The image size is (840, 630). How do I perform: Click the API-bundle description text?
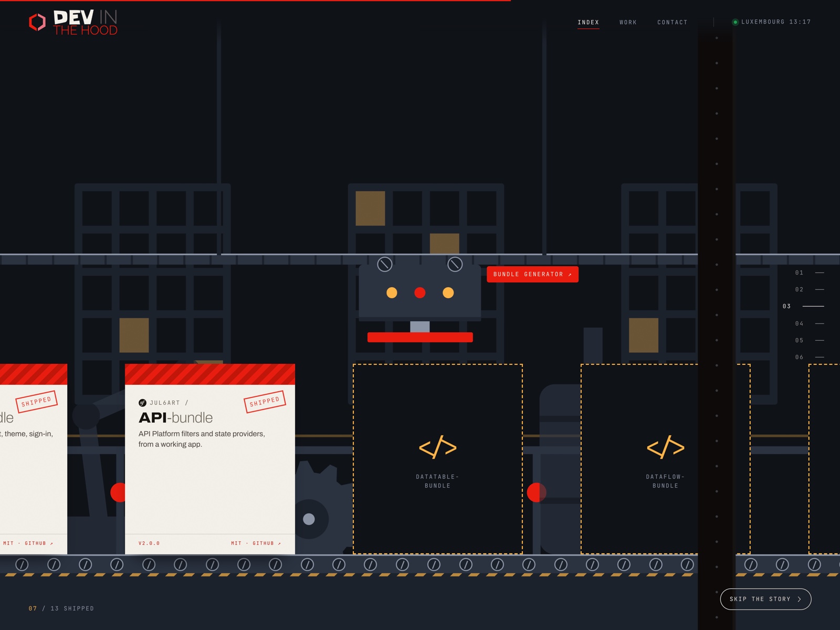[202, 439]
